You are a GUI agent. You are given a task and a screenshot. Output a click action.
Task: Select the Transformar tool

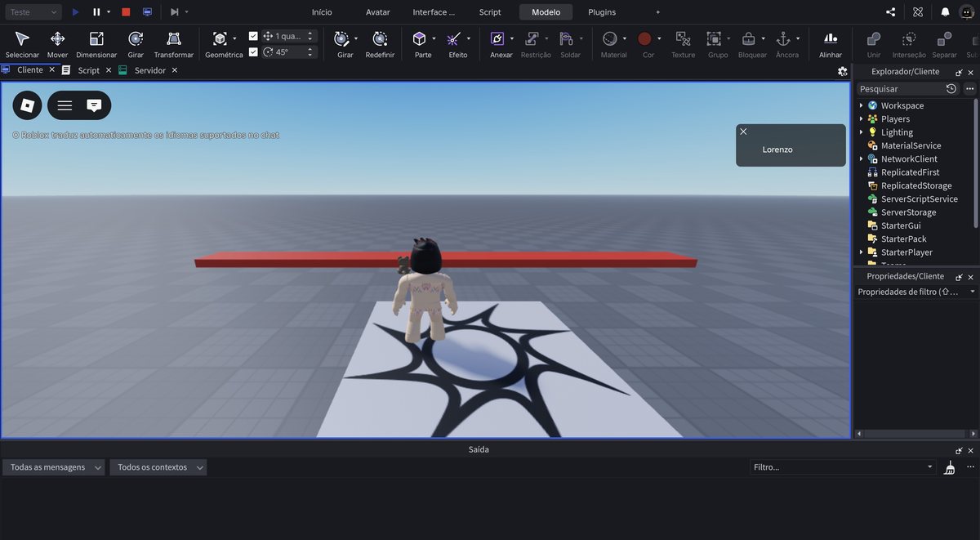pyautogui.click(x=174, y=44)
